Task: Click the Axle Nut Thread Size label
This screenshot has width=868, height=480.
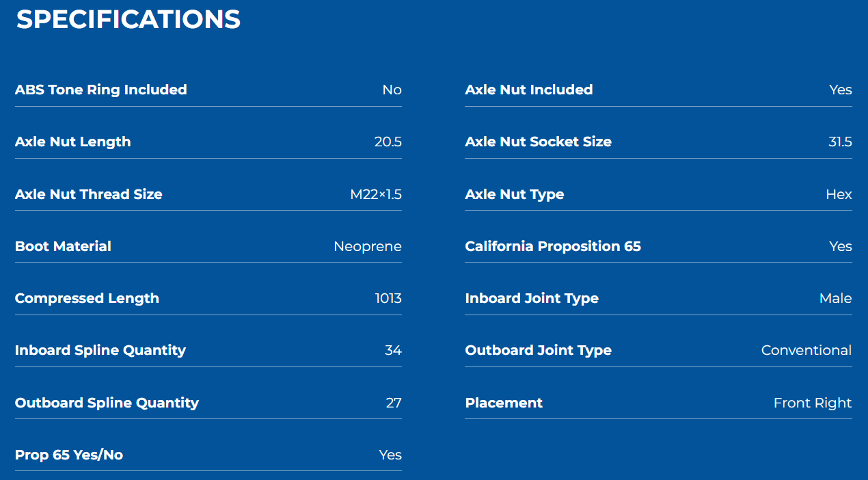Action: tap(88, 194)
